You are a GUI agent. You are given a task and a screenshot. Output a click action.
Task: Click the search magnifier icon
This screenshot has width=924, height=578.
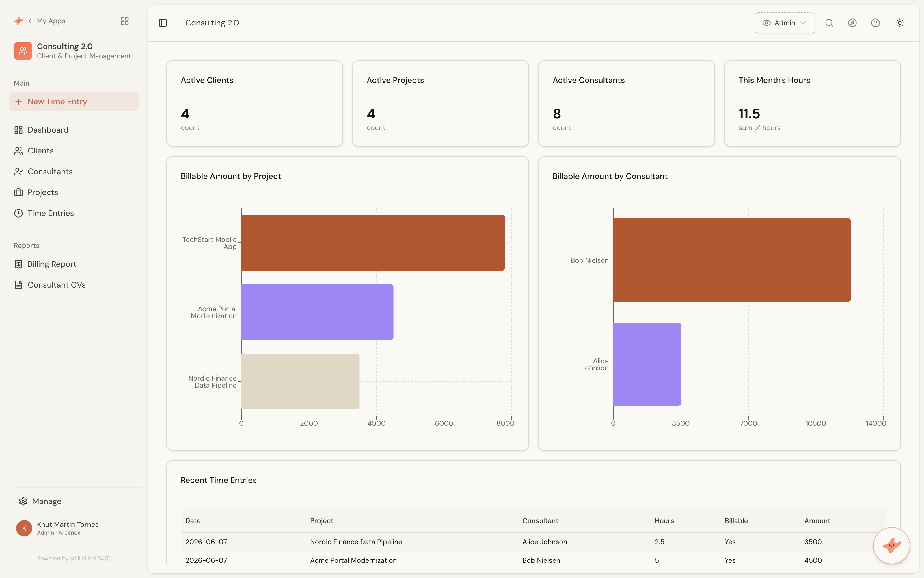(829, 23)
